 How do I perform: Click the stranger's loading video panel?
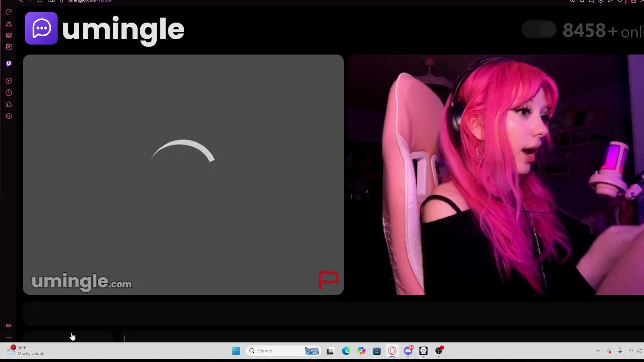183,174
